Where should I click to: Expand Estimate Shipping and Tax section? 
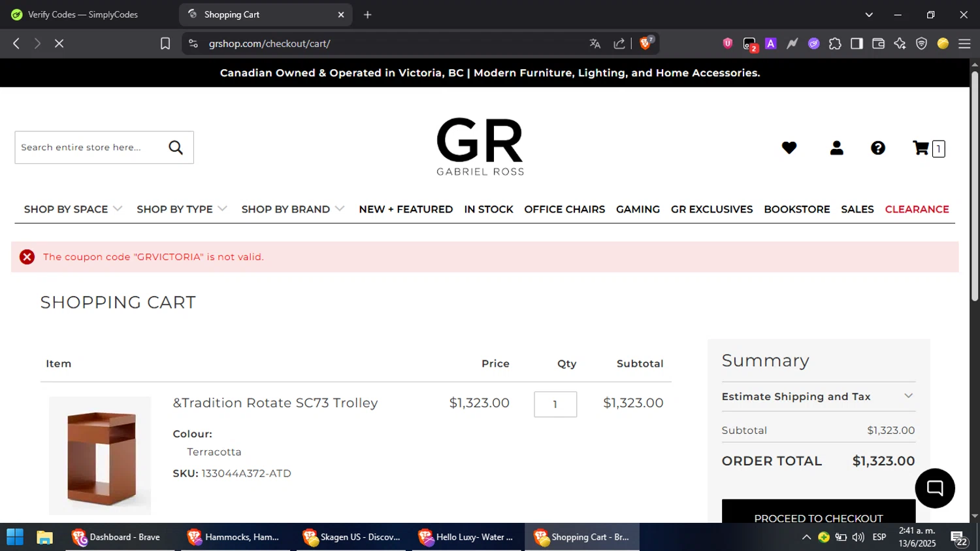point(818,397)
